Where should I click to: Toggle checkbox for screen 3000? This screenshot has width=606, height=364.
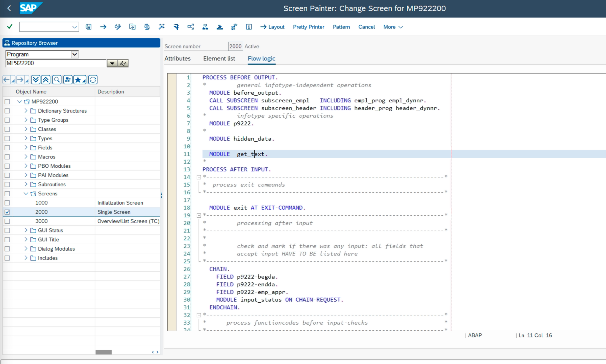[x=7, y=221]
